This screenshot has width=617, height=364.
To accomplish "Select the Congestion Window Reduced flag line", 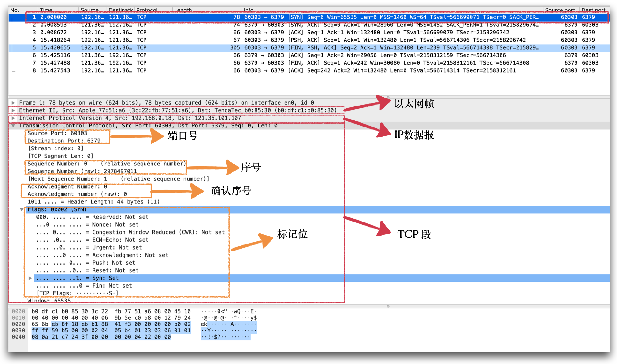I will click(x=130, y=233).
